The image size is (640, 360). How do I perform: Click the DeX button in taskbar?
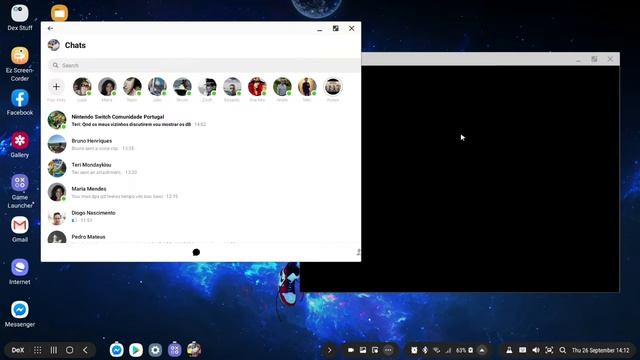click(x=18, y=350)
